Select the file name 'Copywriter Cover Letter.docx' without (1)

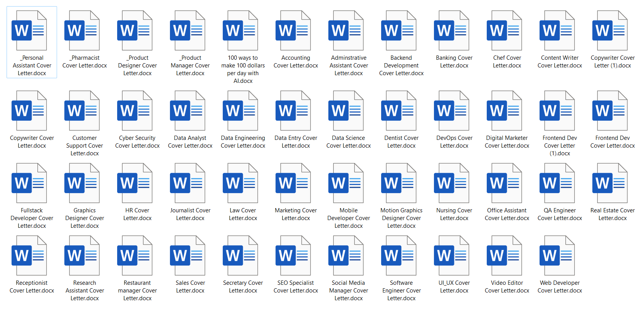pyautogui.click(x=32, y=142)
